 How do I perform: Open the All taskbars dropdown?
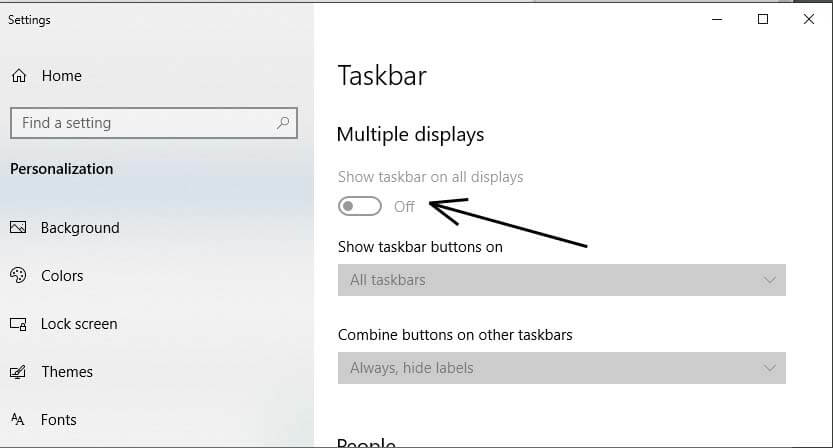click(562, 280)
